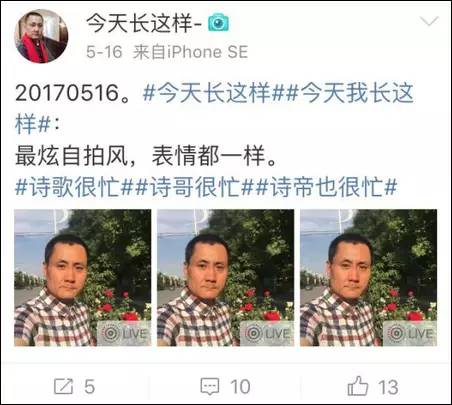Click the repost share icon
The height and width of the screenshot is (405, 452).
coord(63,386)
